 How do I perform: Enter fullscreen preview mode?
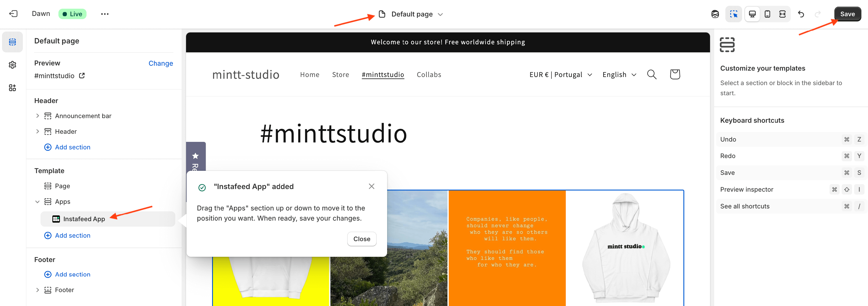click(x=782, y=14)
